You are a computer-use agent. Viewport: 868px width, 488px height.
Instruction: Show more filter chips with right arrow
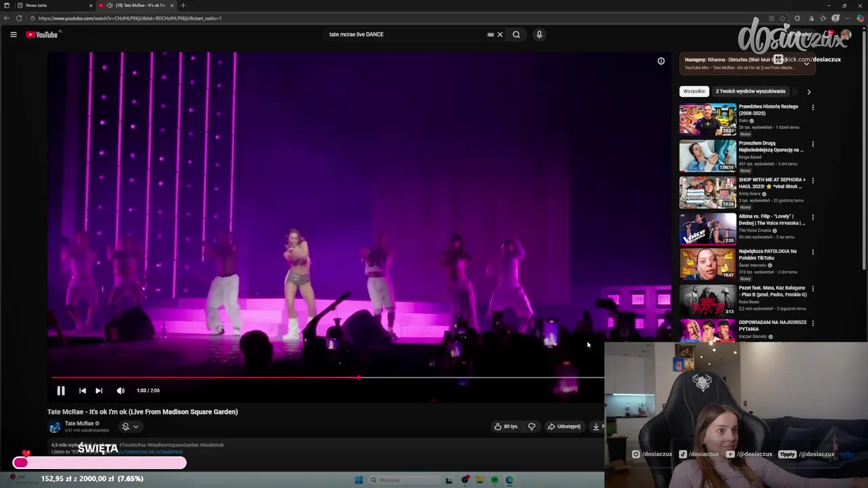point(808,91)
